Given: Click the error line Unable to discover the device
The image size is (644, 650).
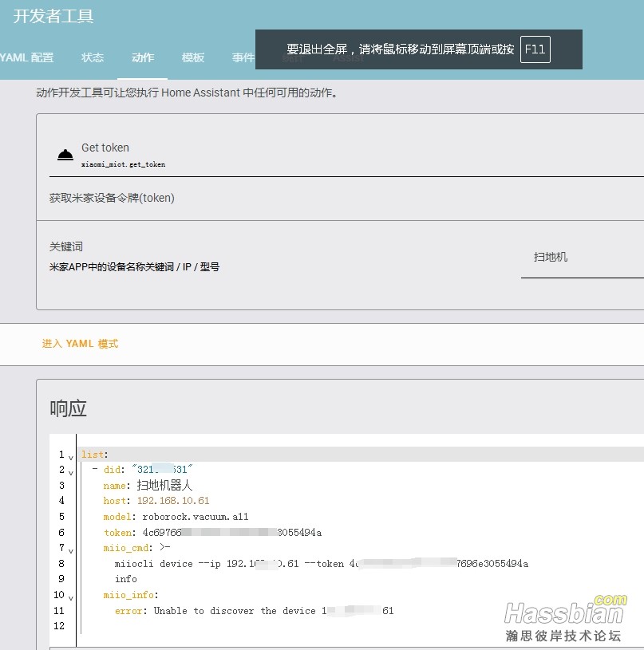Looking at the screenshot, I should [x=255, y=611].
